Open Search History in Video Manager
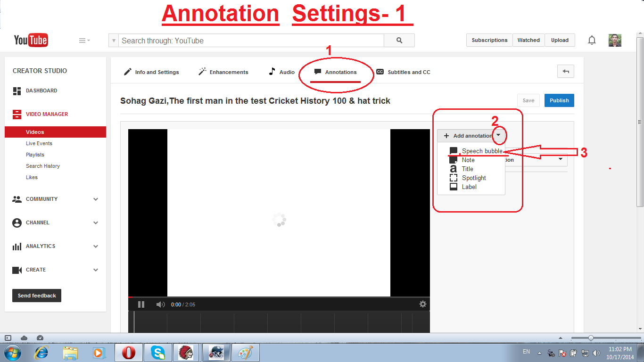 43,166
